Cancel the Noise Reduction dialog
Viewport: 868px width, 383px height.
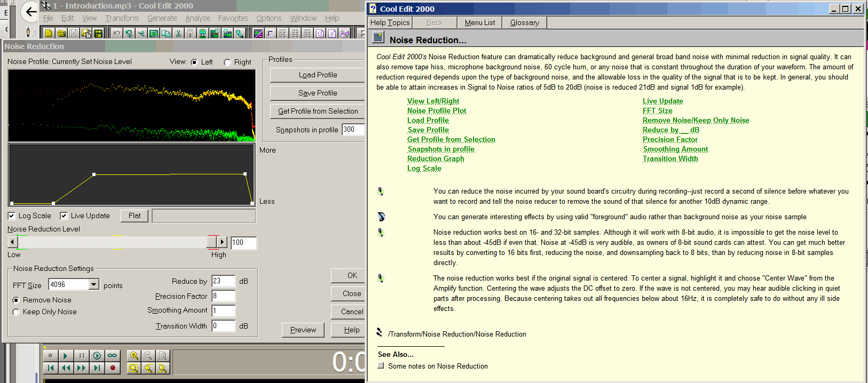pyautogui.click(x=348, y=312)
